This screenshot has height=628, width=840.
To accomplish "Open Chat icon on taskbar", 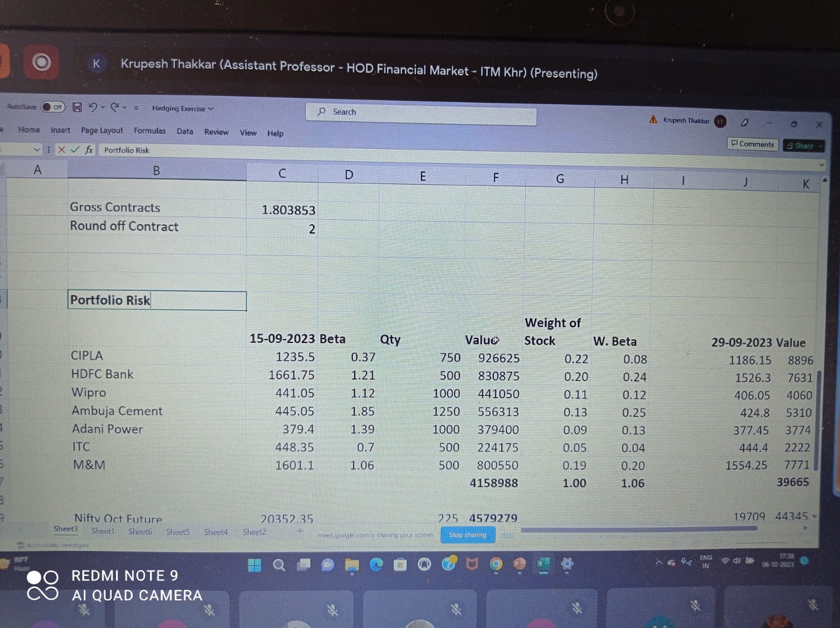I will tap(328, 565).
